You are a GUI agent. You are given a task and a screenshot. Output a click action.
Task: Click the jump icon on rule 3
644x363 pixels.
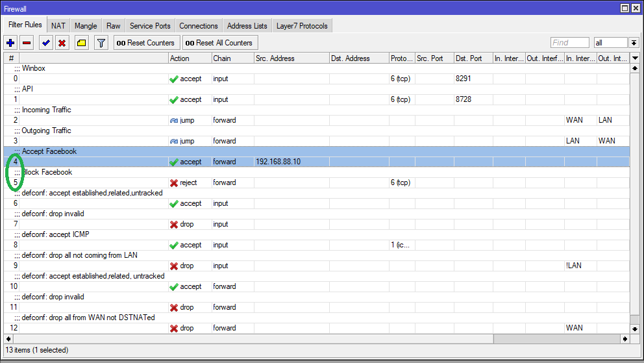coord(174,142)
